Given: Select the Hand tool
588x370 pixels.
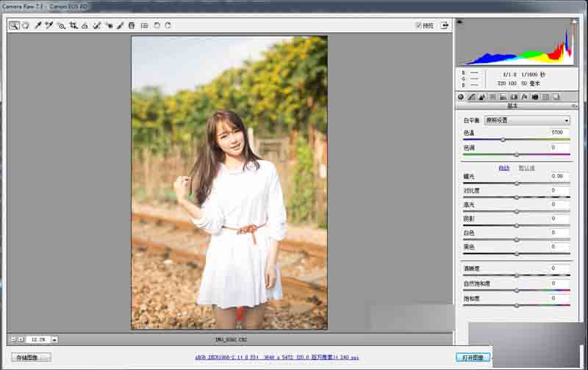Looking at the screenshot, I should (x=26, y=26).
